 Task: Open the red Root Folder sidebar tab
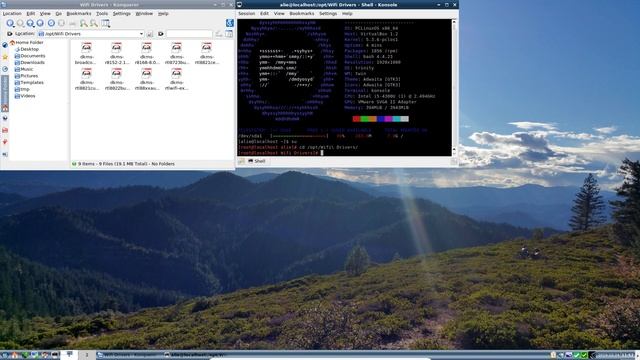[5, 130]
